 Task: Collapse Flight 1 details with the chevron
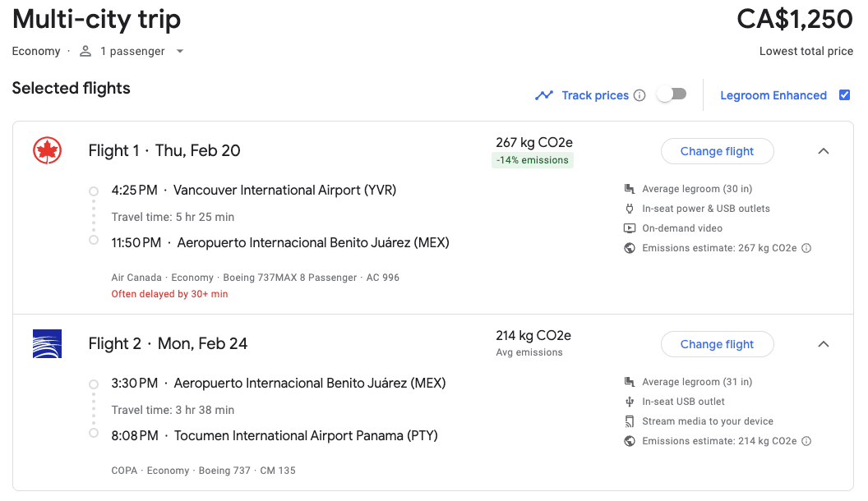click(x=824, y=151)
